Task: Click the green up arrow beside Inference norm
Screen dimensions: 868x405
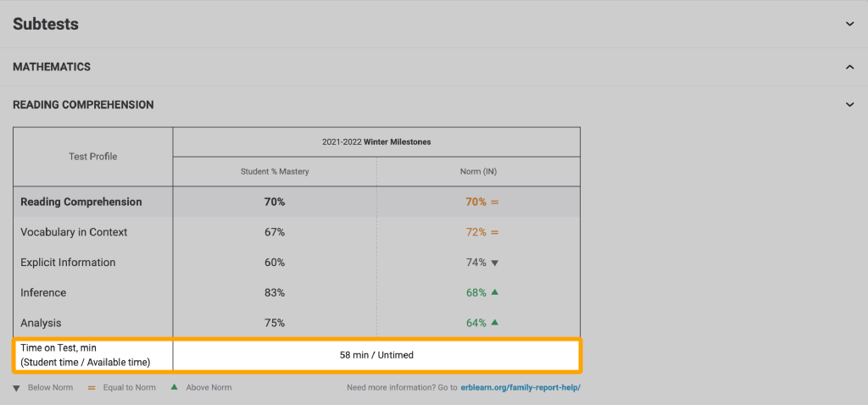Action: coord(495,292)
